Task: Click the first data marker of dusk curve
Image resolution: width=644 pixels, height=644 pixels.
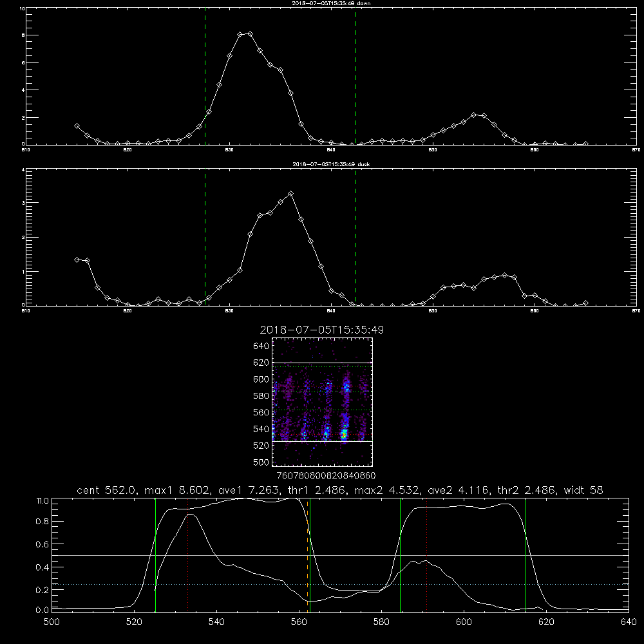Action: pos(77,260)
